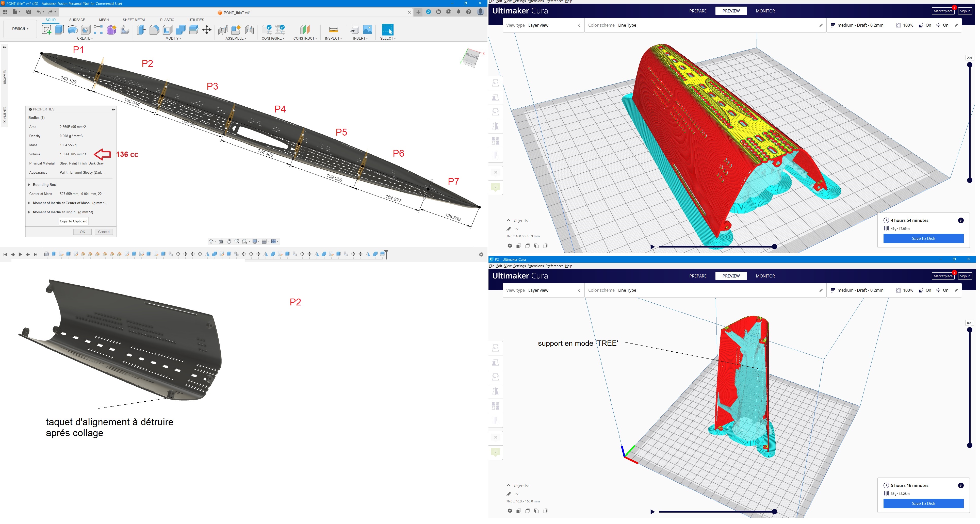Viewport: 980px width, 524px height.
Task: Click the Extrude tool icon
Action: pos(59,30)
